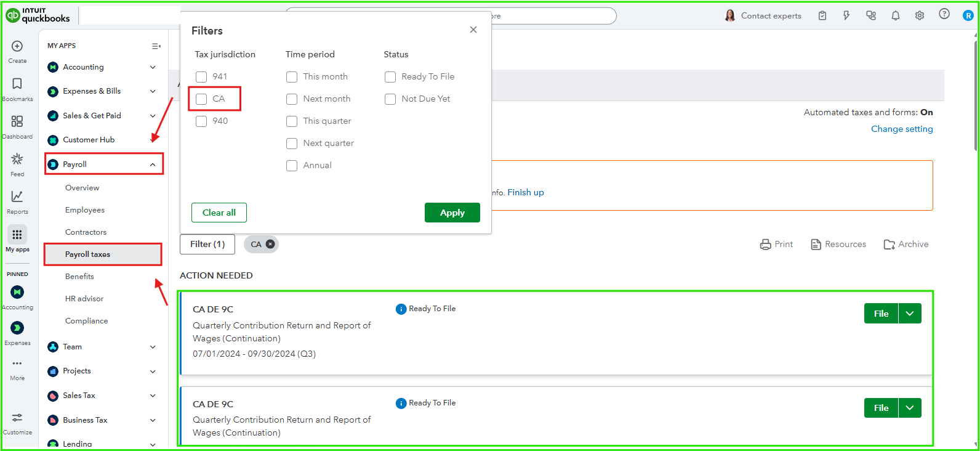Viewport: 980px width, 451px height.
Task: Tick the Ready To File status checkbox
Action: tap(390, 77)
